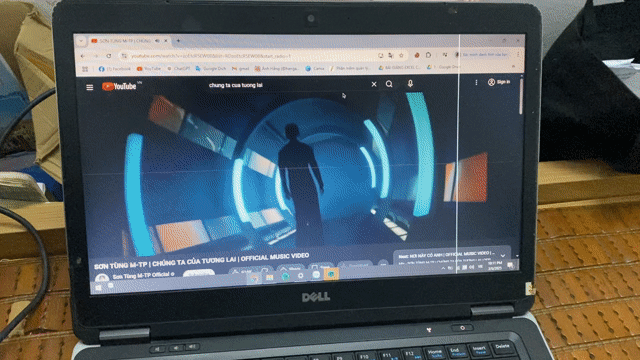This screenshot has height=360, width=640.
Task: Start voice search with the microphone
Action: [410, 84]
